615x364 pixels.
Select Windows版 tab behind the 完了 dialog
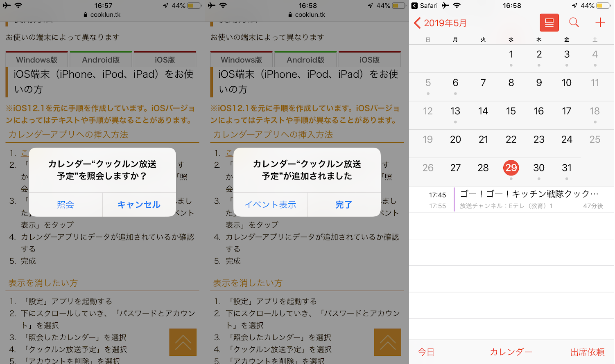pyautogui.click(x=242, y=59)
